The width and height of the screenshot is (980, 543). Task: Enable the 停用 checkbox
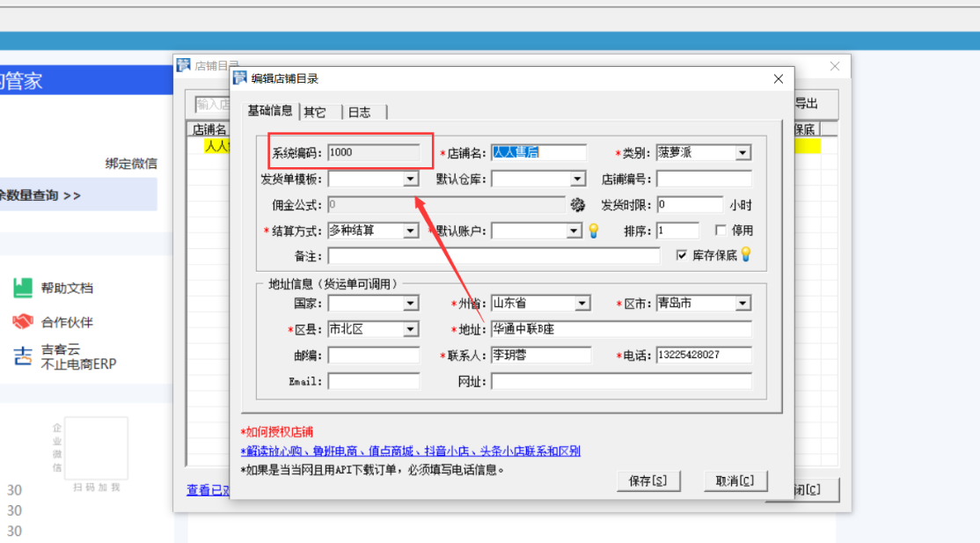click(720, 231)
